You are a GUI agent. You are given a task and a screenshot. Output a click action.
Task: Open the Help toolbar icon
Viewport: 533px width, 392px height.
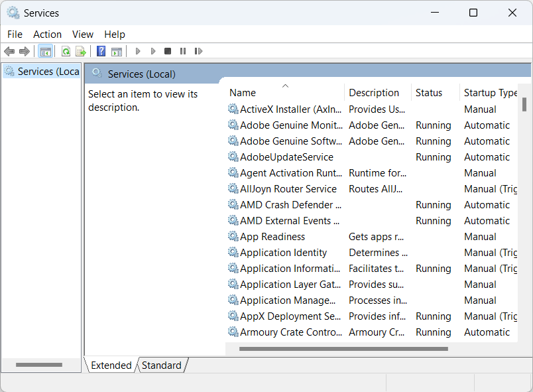pyautogui.click(x=101, y=51)
